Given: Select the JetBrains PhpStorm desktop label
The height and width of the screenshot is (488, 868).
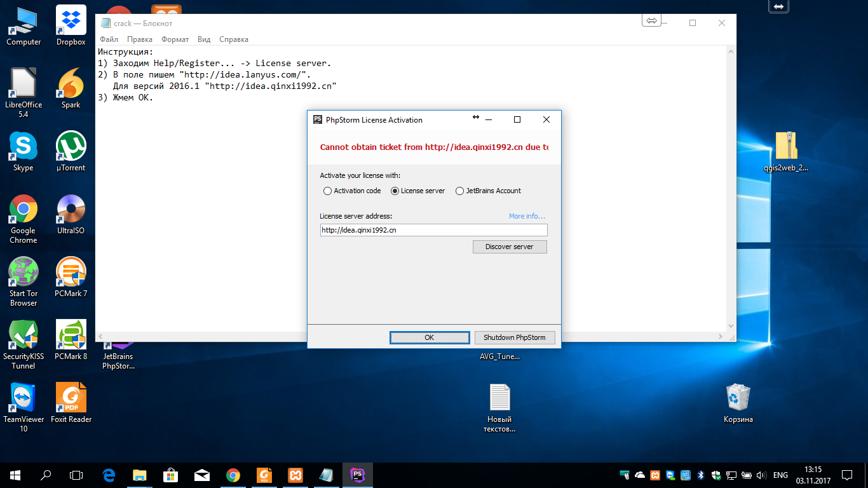Looking at the screenshot, I should coord(118,361).
